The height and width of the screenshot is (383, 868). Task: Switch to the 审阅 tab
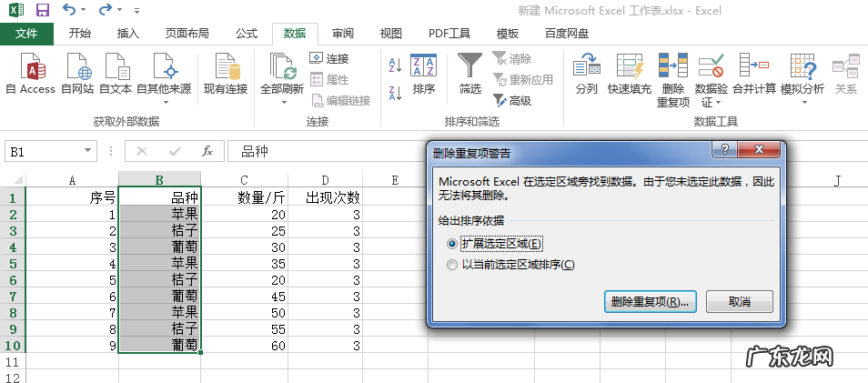coord(343,34)
